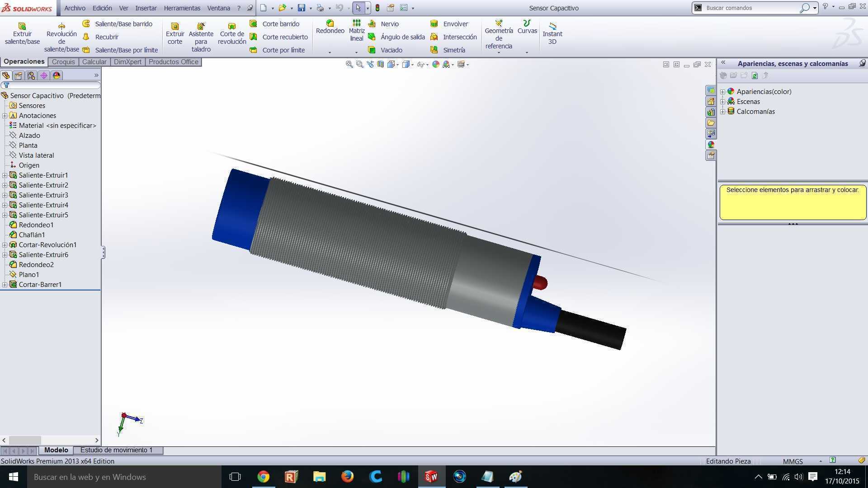The image size is (868, 488).
Task: Pin the SolidWorks menu bar
Action: tap(250, 8)
